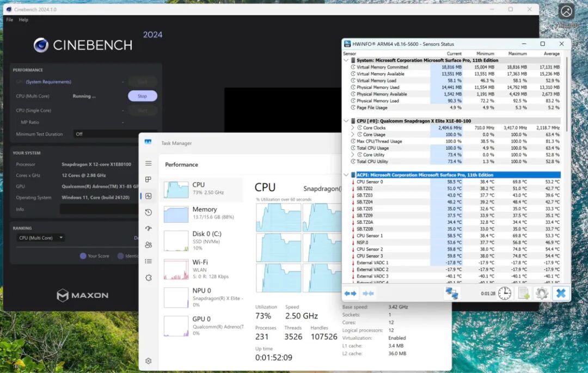Open HWiNFO sensor settings gear
Viewport: 588px width, 373px height.
coord(542,293)
